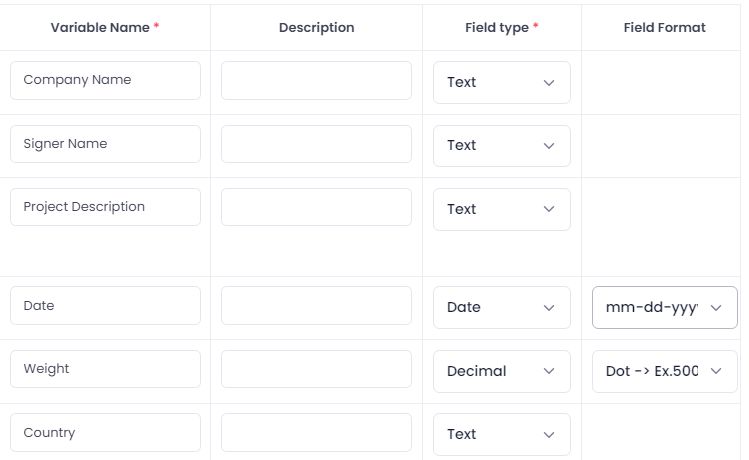Click the Signer Name variable field
This screenshot has width=749, height=460.
[x=105, y=144]
